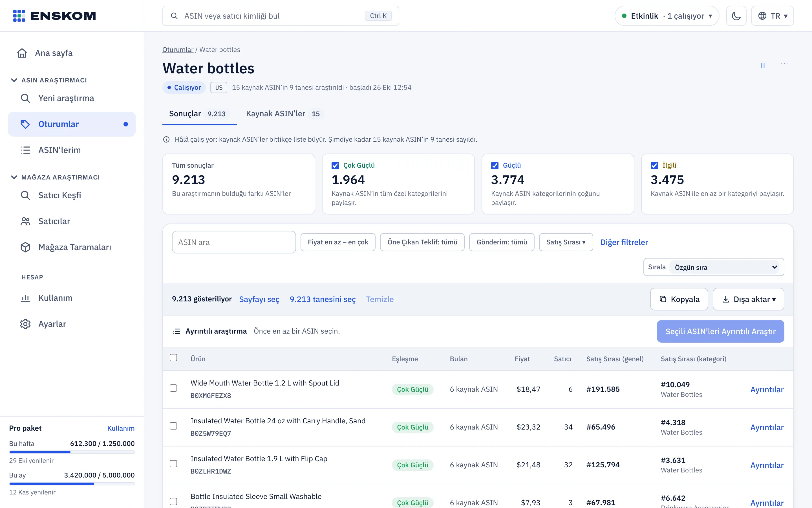Click the Ayarlar gear icon
Viewport: 812px width, 508px height.
click(25, 324)
